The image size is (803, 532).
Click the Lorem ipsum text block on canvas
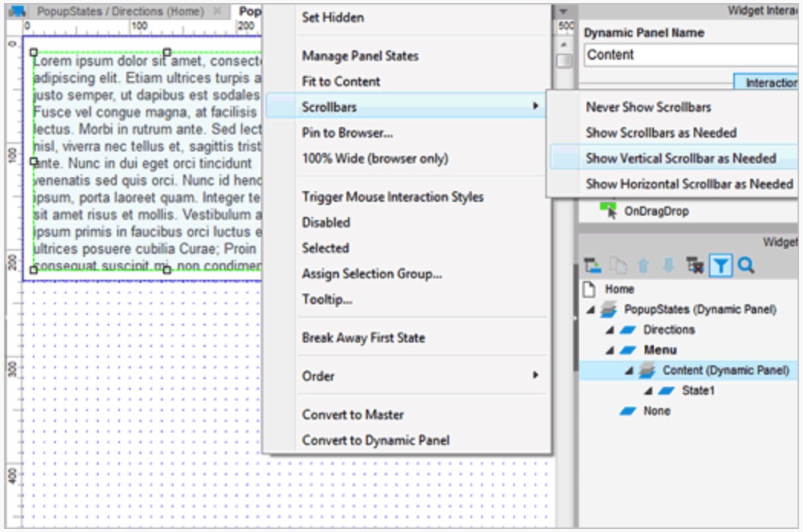pos(148,163)
